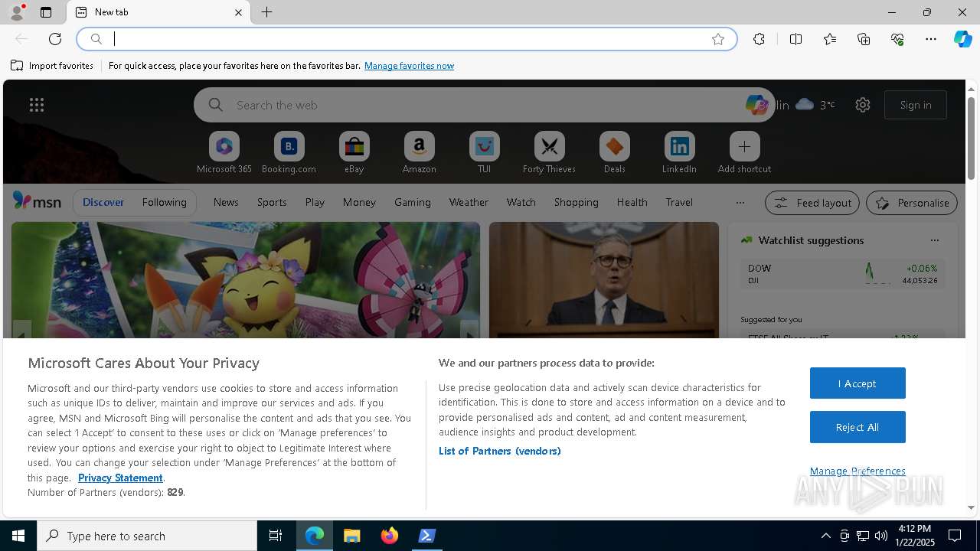Open the Watch category
Viewport: 980px width, 551px height.
coord(521,202)
